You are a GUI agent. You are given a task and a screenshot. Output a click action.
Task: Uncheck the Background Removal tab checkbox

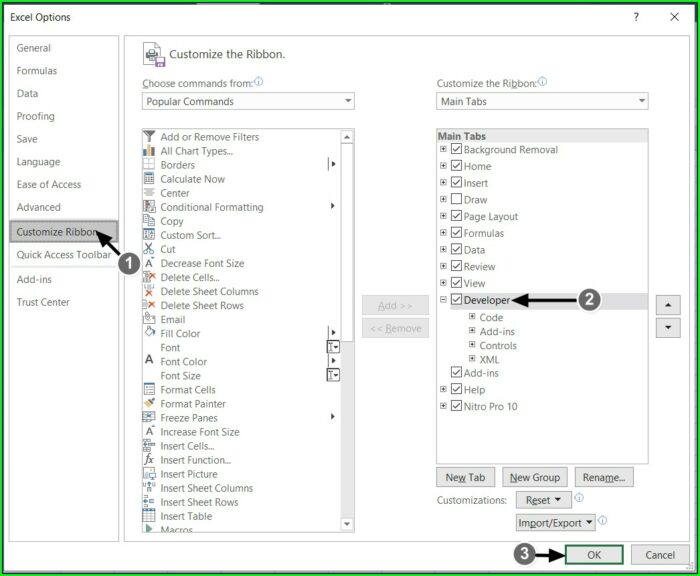[x=456, y=149]
